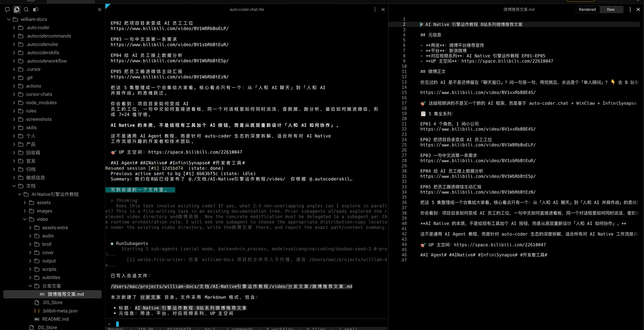Open the broll folder
Image resolution: width=644 pixels, height=330 pixels.
point(52,244)
